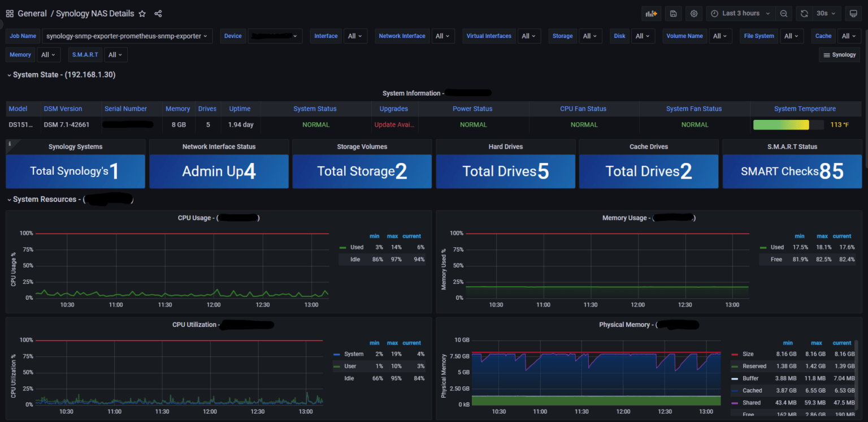The height and width of the screenshot is (422, 868).
Task: Star the Synology NAS Details dashboard
Action: 142,14
